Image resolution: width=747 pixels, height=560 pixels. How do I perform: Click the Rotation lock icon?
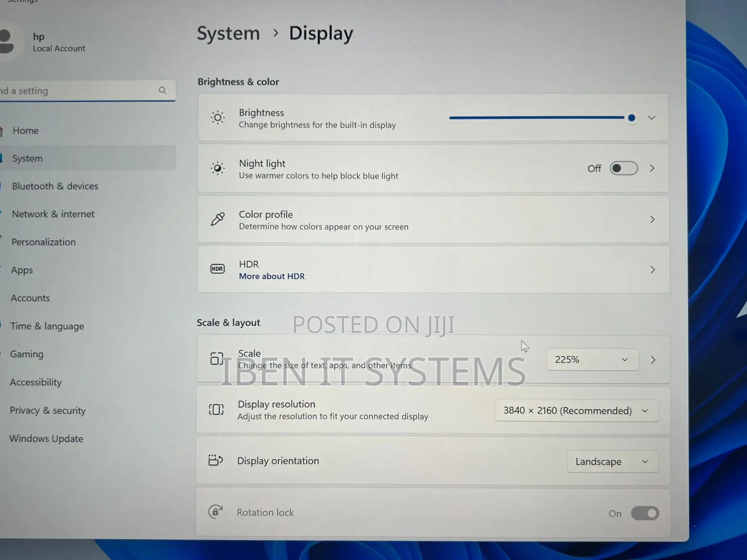pos(215,511)
